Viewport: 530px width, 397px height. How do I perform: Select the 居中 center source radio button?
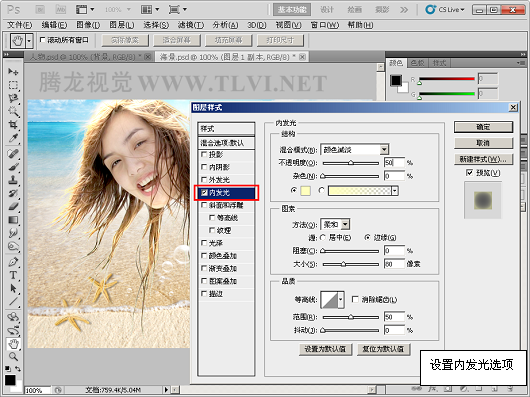point(322,238)
